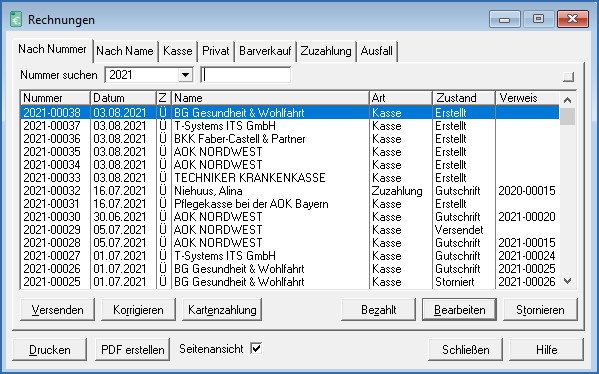Click the Versenden button
Screen dimensions: 599x374
tap(57, 309)
